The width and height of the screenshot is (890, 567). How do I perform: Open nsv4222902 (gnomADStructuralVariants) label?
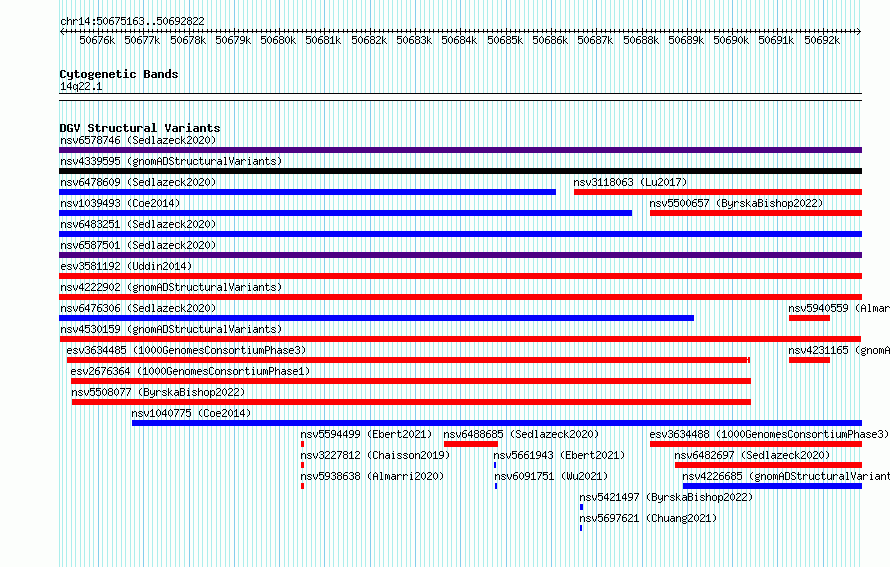[171, 287]
